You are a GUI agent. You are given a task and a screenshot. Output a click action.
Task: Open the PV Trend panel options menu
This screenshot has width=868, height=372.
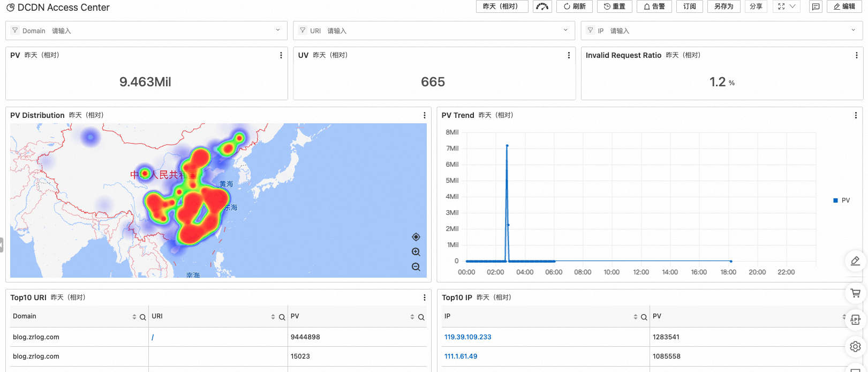pos(856,115)
